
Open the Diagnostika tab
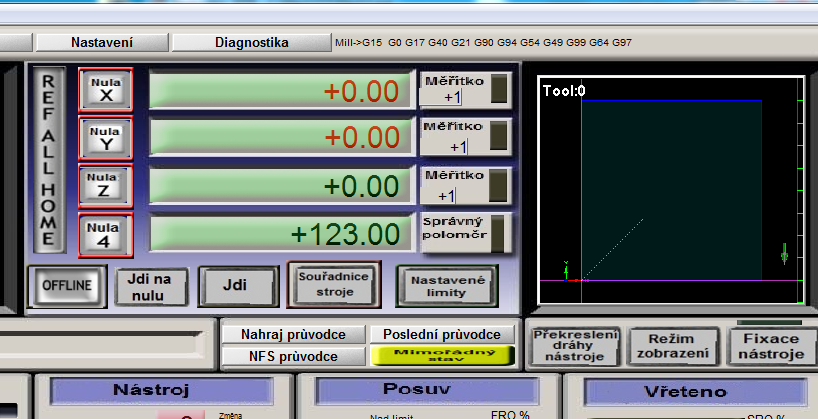point(251,43)
